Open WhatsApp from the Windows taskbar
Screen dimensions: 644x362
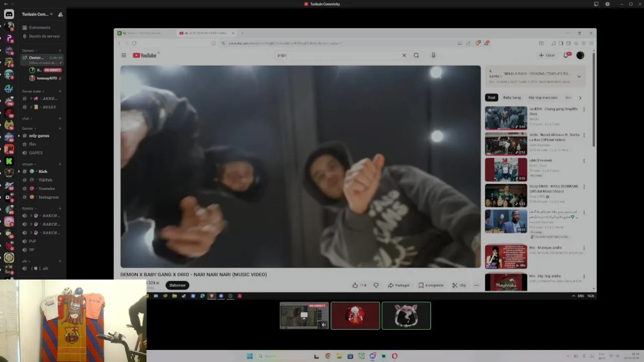pos(361,356)
